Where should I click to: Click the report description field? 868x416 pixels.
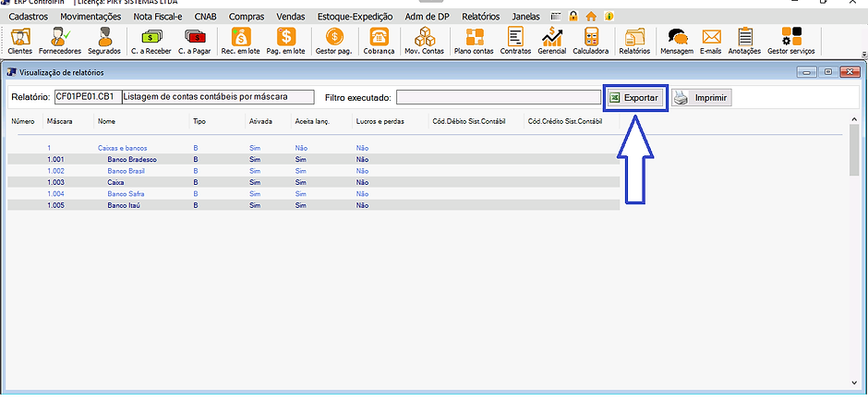click(218, 97)
